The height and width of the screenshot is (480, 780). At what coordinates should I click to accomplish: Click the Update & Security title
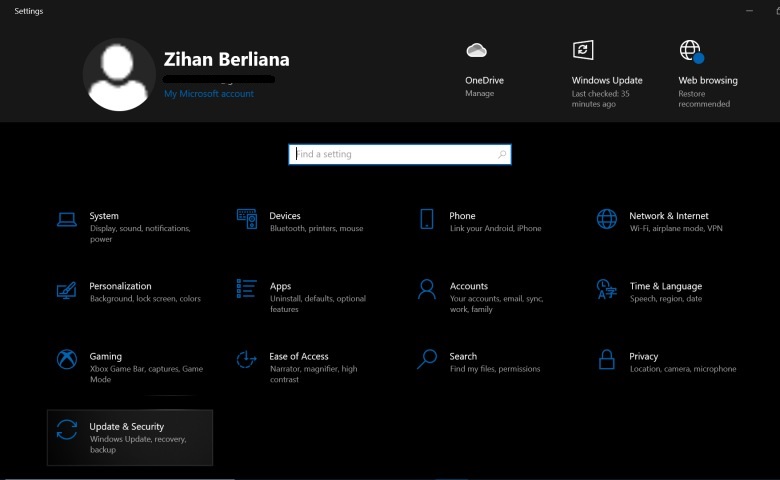(x=127, y=427)
